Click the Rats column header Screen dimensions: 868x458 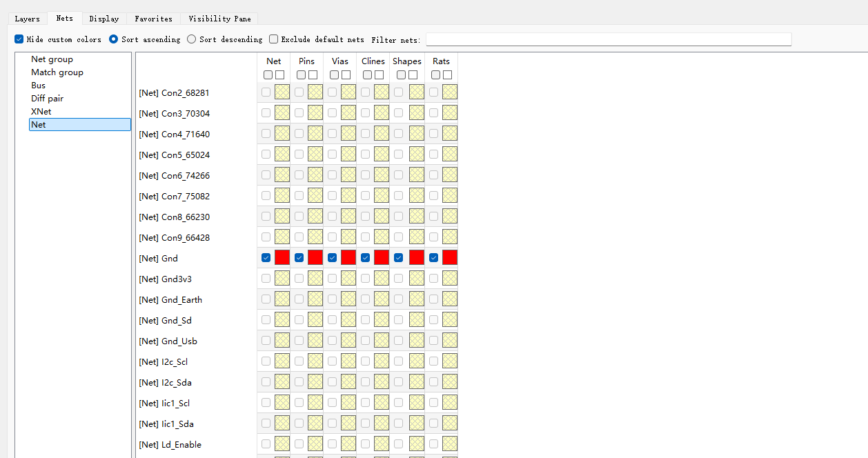(x=441, y=61)
